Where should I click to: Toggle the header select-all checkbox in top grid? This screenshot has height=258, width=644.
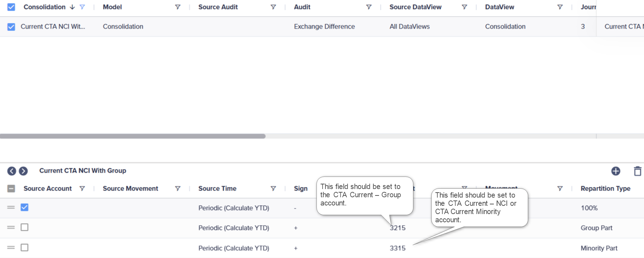pyautogui.click(x=11, y=7)
